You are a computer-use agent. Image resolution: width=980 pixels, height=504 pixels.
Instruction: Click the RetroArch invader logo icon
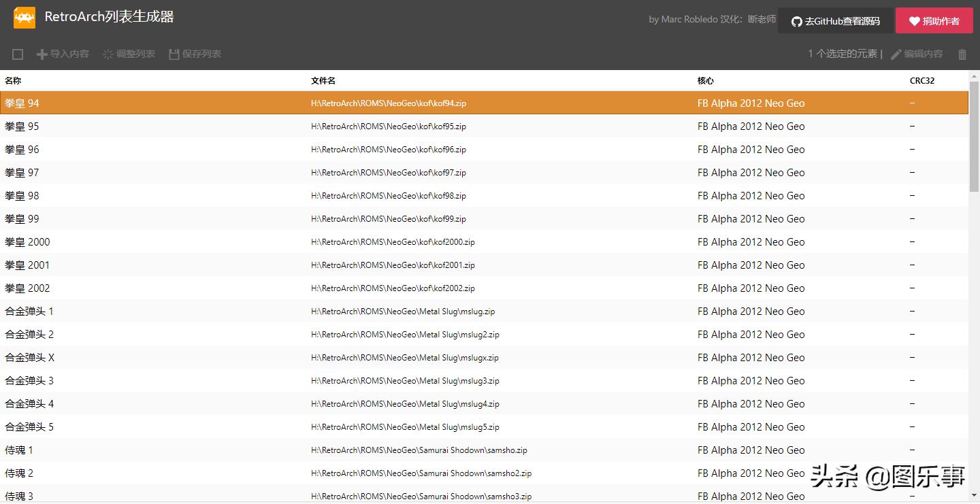point(24,18)
